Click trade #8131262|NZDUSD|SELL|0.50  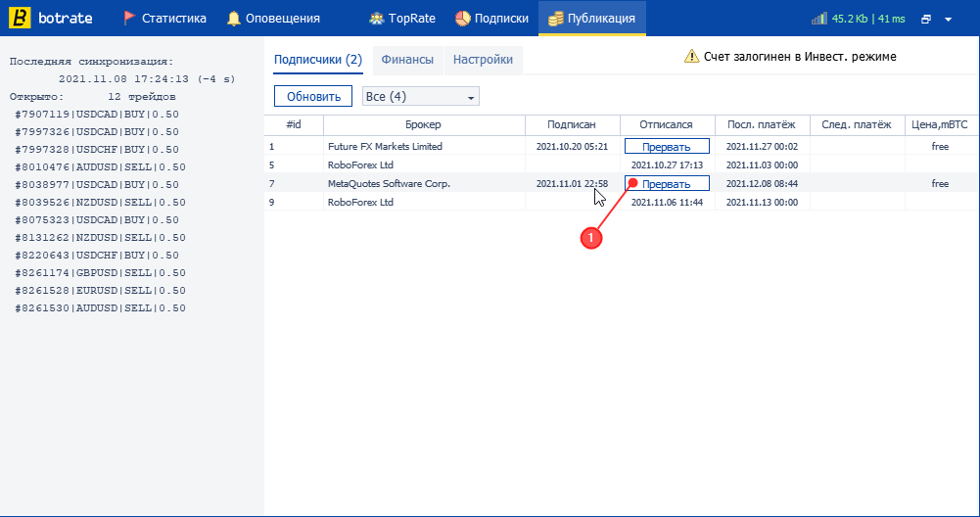100,238
